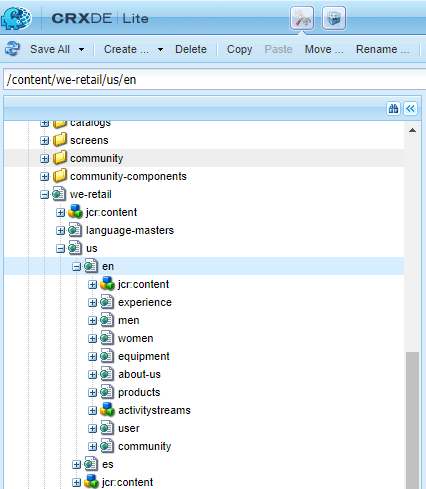This screenshot has width=426, height=489.
Task: Expand the community-components folder
Action: (x=44, y=177)
